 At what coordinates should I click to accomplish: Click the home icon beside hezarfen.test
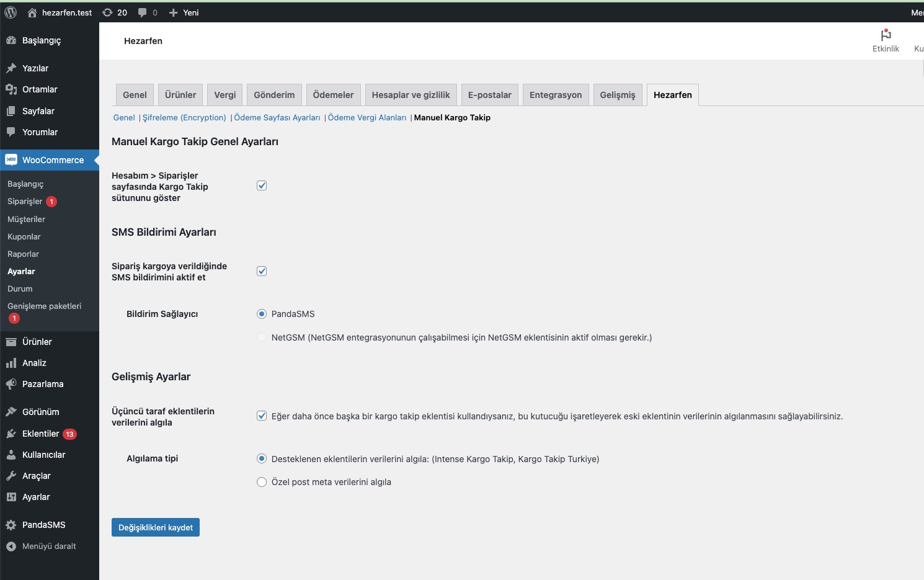point(32,12)
